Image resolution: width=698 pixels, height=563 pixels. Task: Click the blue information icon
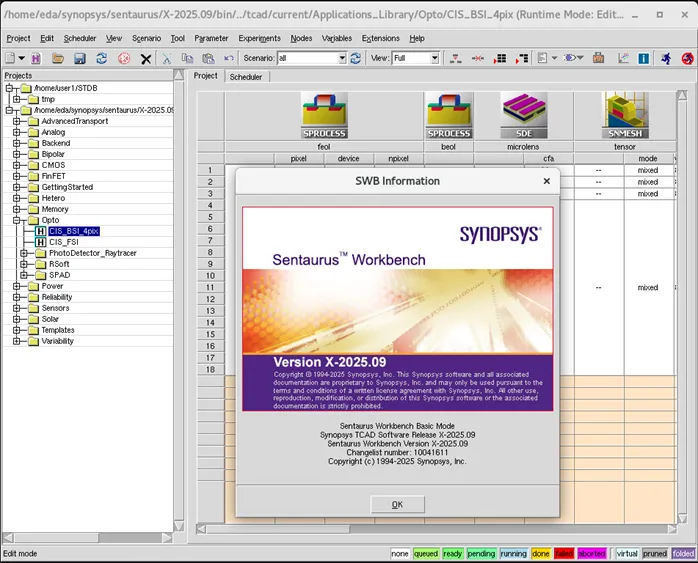(x=644, y=58)
